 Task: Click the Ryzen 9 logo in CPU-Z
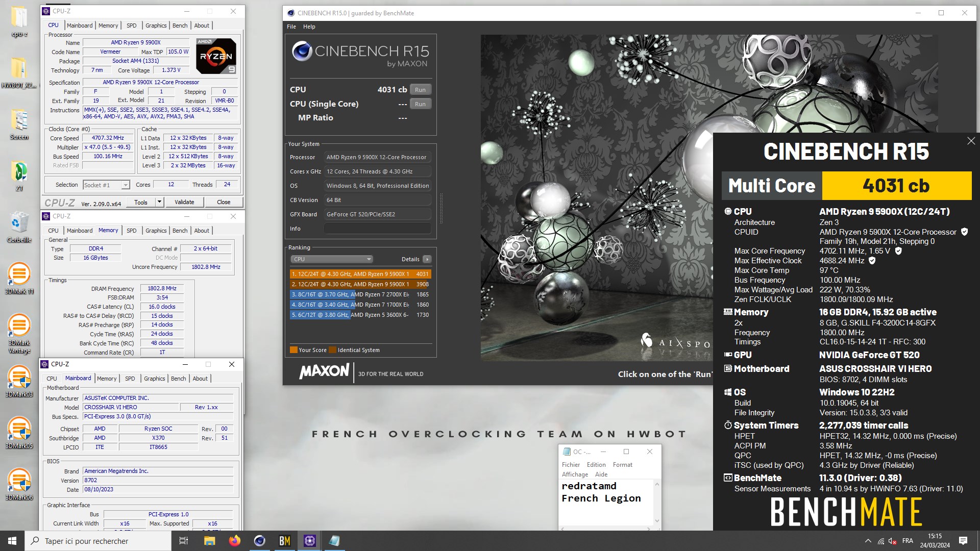point(216,56)
